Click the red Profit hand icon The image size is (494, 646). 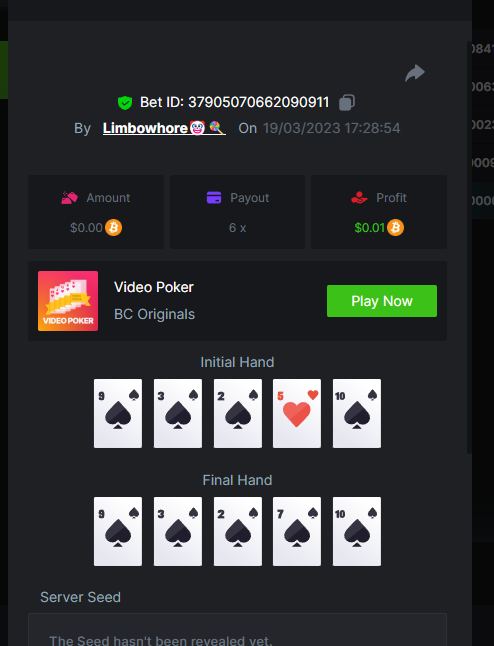pos(359,198)
